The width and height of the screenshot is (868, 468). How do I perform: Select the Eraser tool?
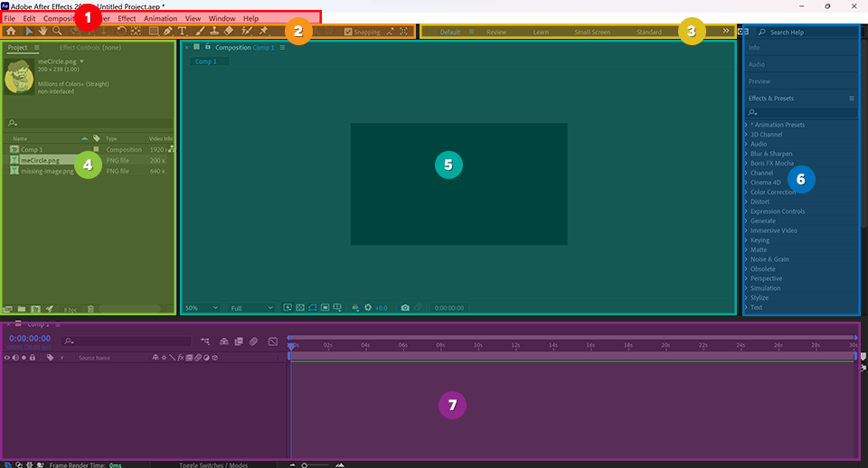pos(229,32)
